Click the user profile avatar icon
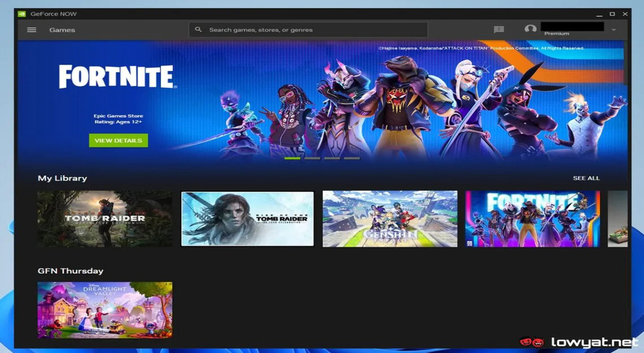This screenshot has height=353, width=644. tap(530, 30)
